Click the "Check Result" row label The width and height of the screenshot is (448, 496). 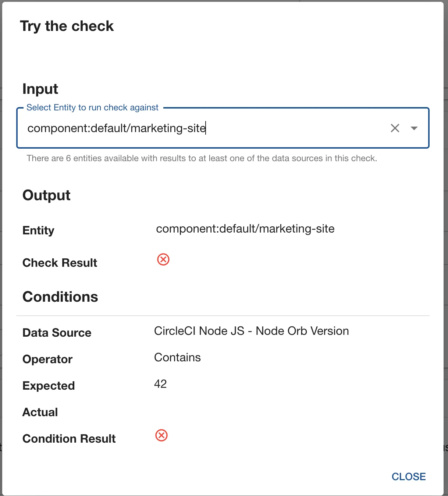(x=60, y=263)
